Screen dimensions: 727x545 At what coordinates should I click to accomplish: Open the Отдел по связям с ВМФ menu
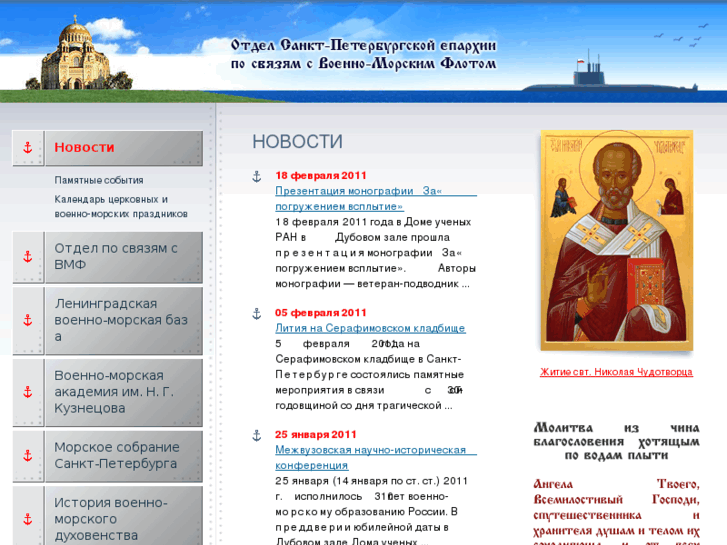(124, 257)
